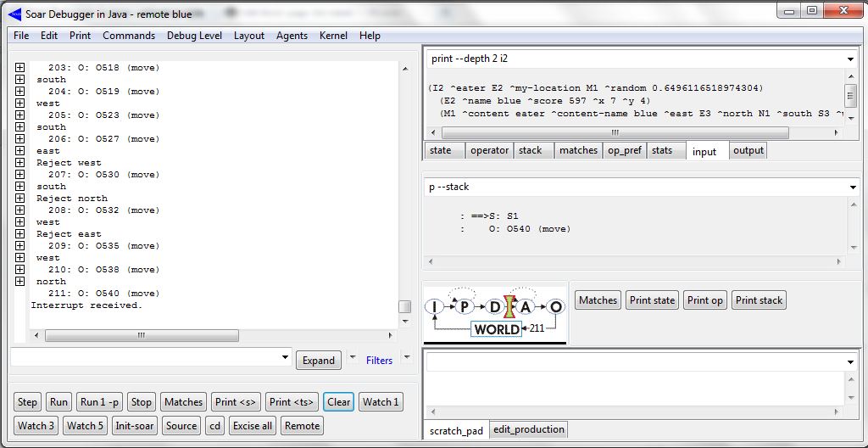Click the Propose phase P node
This screenshot has width=868, height=448.
(x=464, y=307)
